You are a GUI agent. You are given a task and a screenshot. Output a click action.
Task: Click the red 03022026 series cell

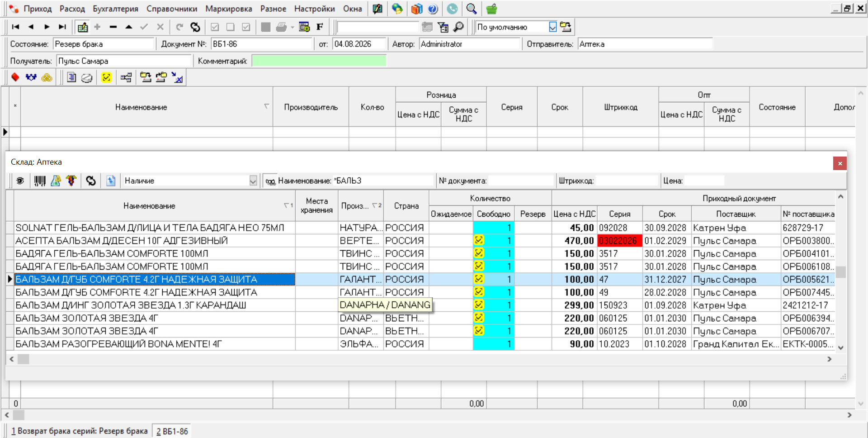[620, 240]
